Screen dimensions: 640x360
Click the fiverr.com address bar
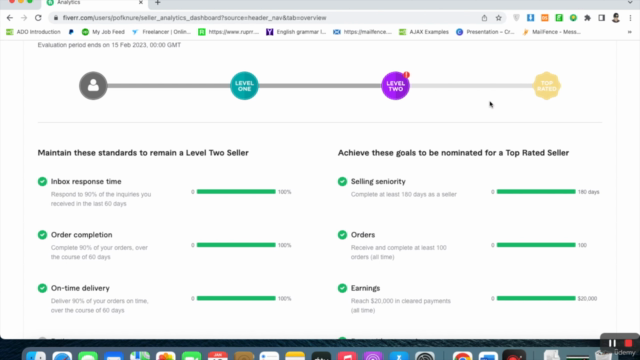pyautogui.click(x=194, y=18)
